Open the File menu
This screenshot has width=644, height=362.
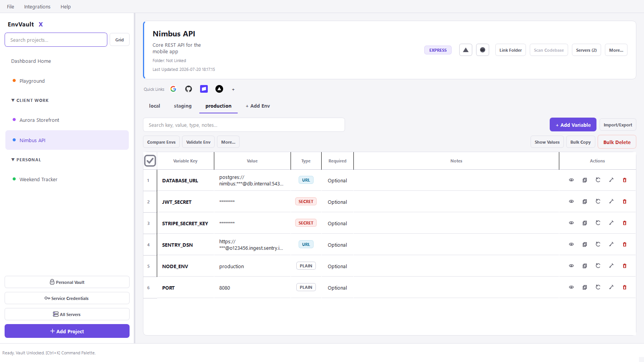10,7
